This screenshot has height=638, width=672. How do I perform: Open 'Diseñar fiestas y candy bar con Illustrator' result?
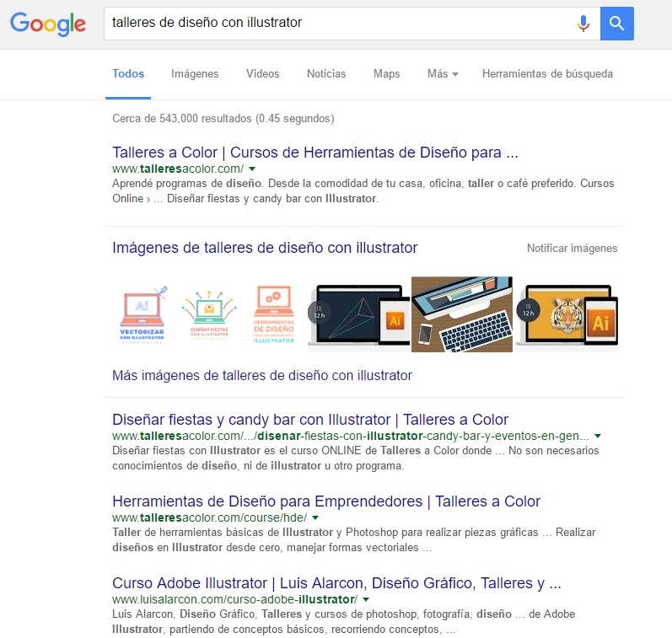click(310, 420)
